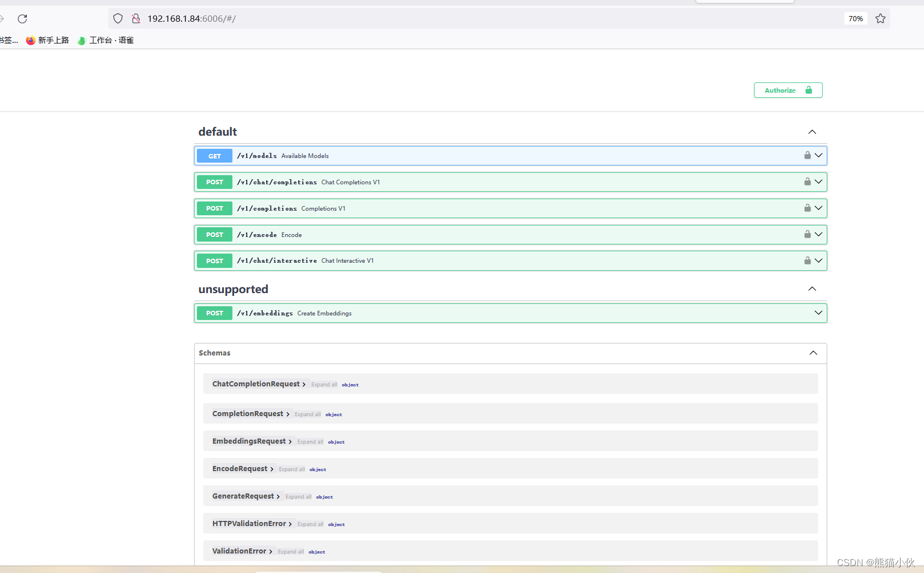Click the lock icon on /v1/encode row
The image size is (924, 573).
pos(807,234)
